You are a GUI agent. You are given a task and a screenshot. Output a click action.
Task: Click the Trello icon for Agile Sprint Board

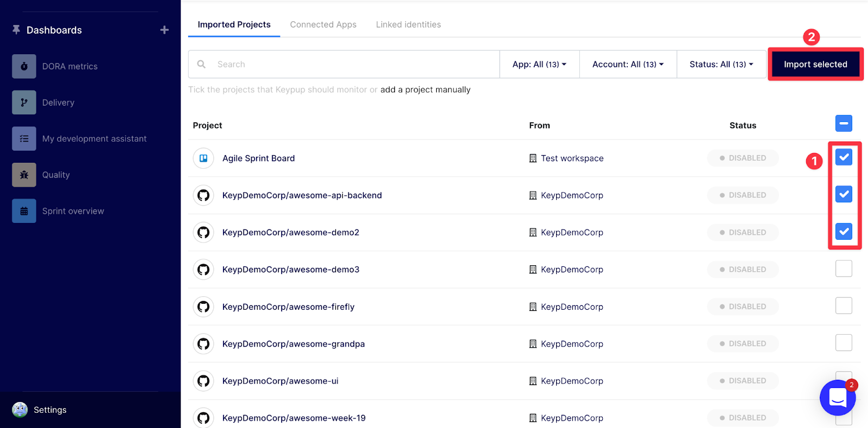(203, 158)
